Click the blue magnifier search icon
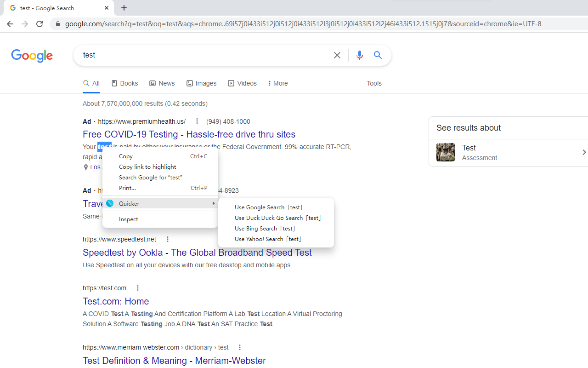 click(x=378, y=55)
